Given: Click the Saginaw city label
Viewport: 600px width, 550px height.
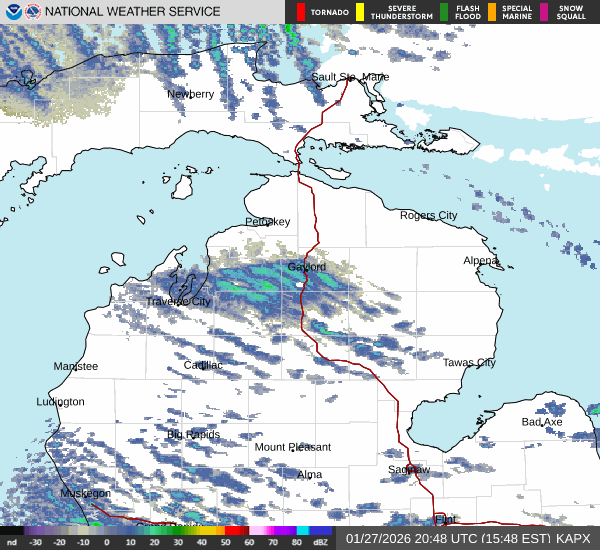Looking at the screenshot, I should click(x=409, y=469).
